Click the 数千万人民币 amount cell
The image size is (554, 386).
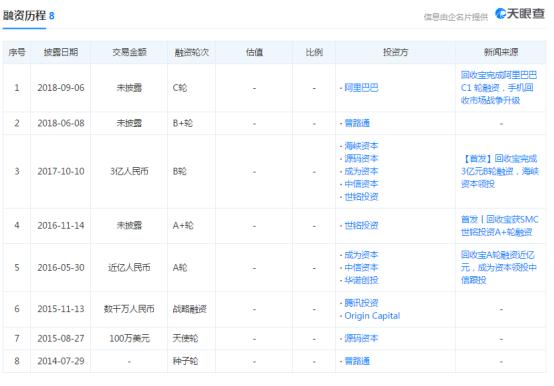(129, 309)
